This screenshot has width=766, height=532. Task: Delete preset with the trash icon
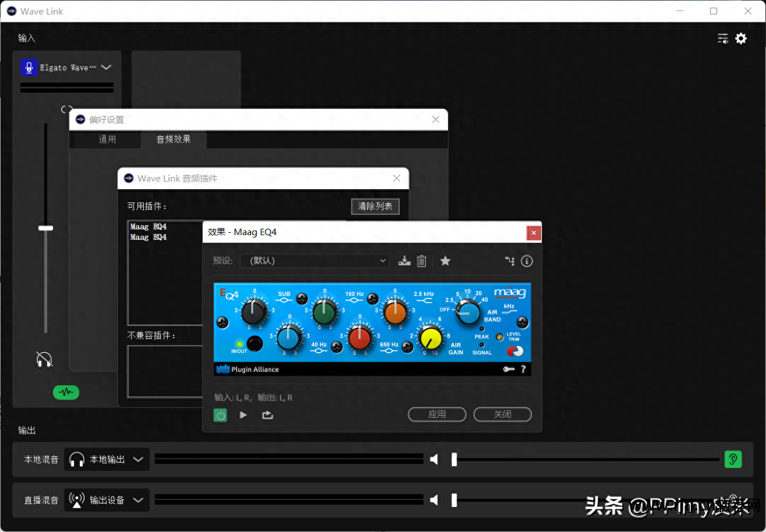[x=422, y=261]
